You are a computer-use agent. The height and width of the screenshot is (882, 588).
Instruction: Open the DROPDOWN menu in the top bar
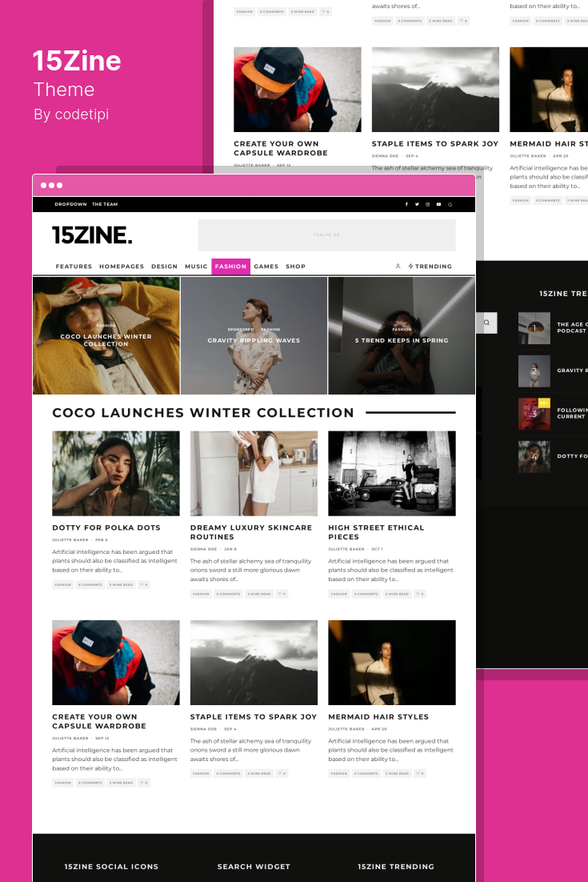71,204
